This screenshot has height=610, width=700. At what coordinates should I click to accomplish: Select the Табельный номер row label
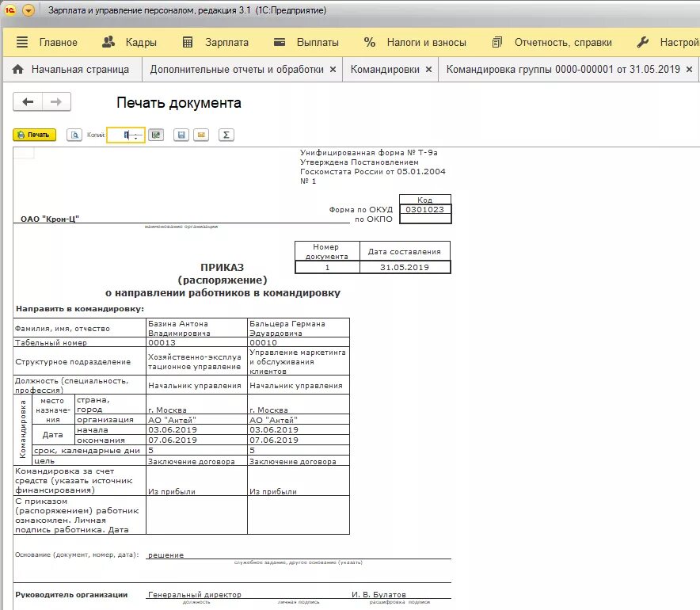51,342
